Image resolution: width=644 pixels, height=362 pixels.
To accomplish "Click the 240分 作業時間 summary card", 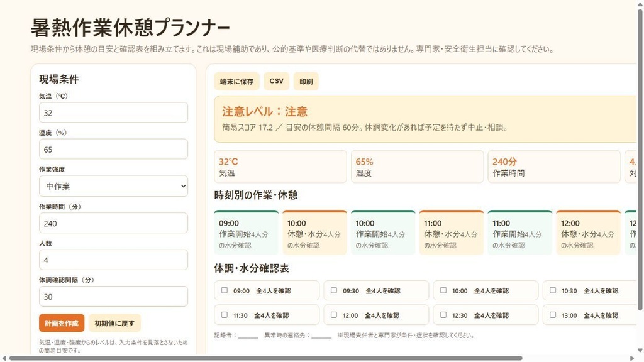I will pyautogui.click(x=554, y=167).
